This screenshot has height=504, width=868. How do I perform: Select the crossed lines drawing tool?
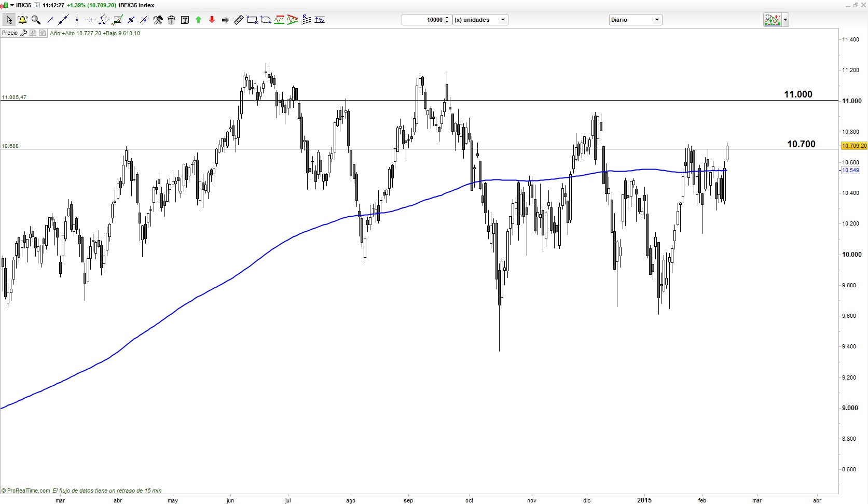tap(144, 20)
